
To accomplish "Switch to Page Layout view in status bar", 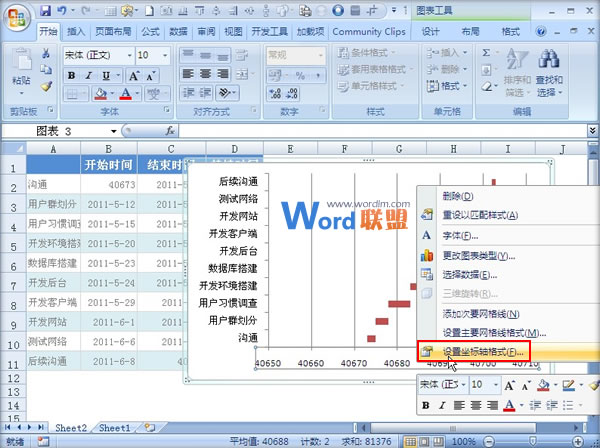I will [x=425, y=442].
